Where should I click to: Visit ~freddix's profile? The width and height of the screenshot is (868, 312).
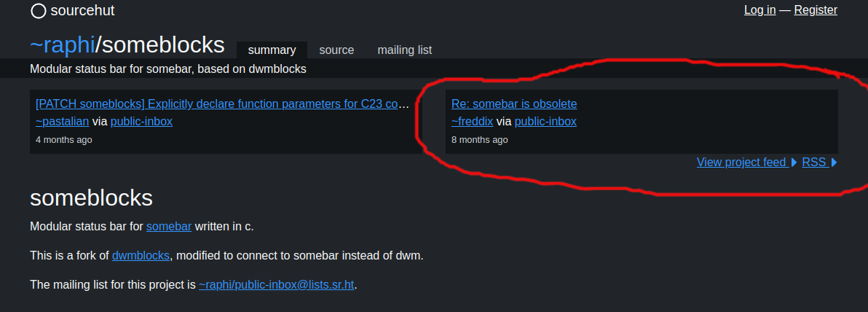pos(472,121)
